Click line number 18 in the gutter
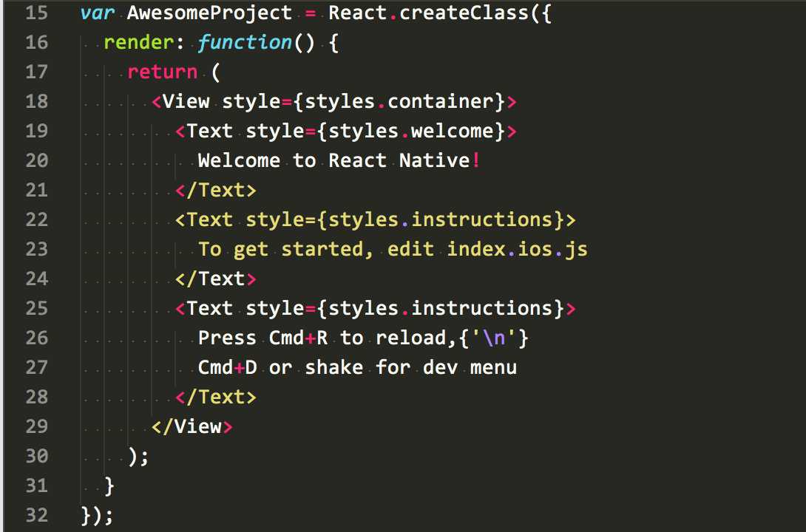Viewport: 806px width, 532px height. click(x=36, y=101)
